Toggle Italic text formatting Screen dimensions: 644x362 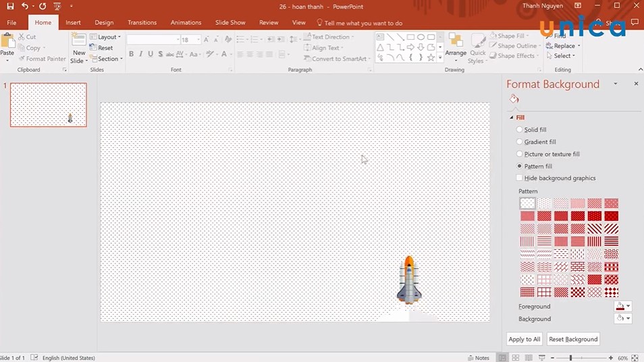tap(140, 54)
